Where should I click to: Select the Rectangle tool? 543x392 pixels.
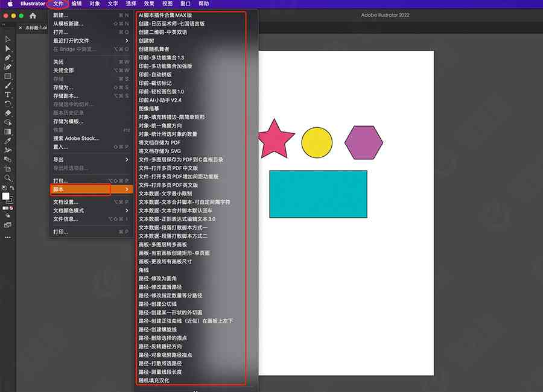pos(8,76)
